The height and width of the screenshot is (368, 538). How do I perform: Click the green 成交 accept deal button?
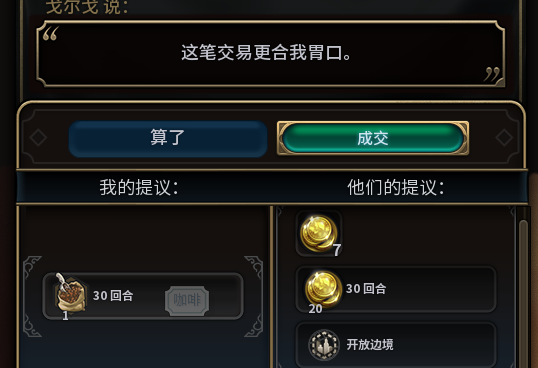tap(373, 138)
